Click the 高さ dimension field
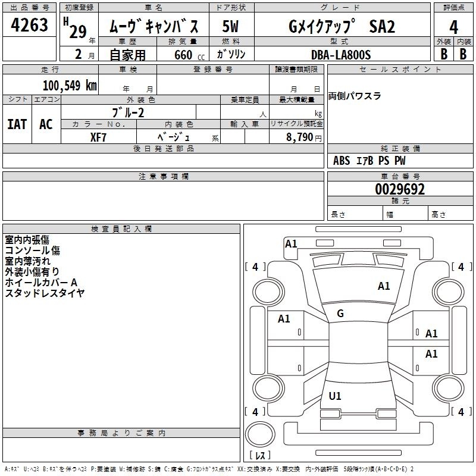Screen dimensions: 476x476 451,214
